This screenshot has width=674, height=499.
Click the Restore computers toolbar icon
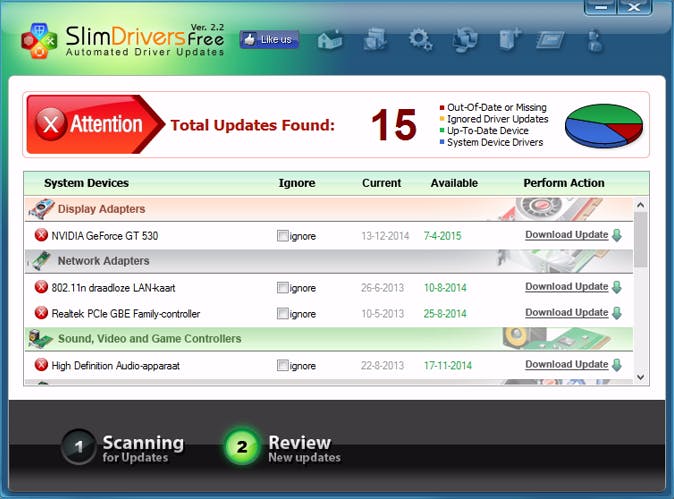[466, 40]
